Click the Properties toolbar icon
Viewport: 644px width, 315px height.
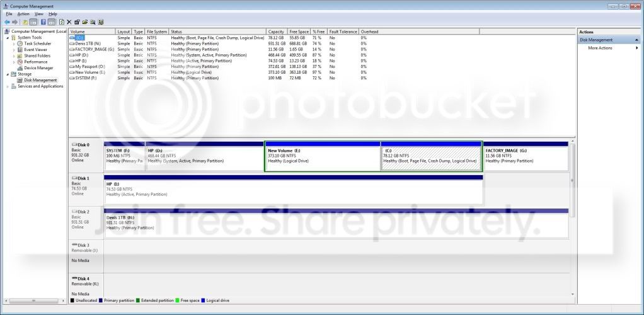click(78, 22)
